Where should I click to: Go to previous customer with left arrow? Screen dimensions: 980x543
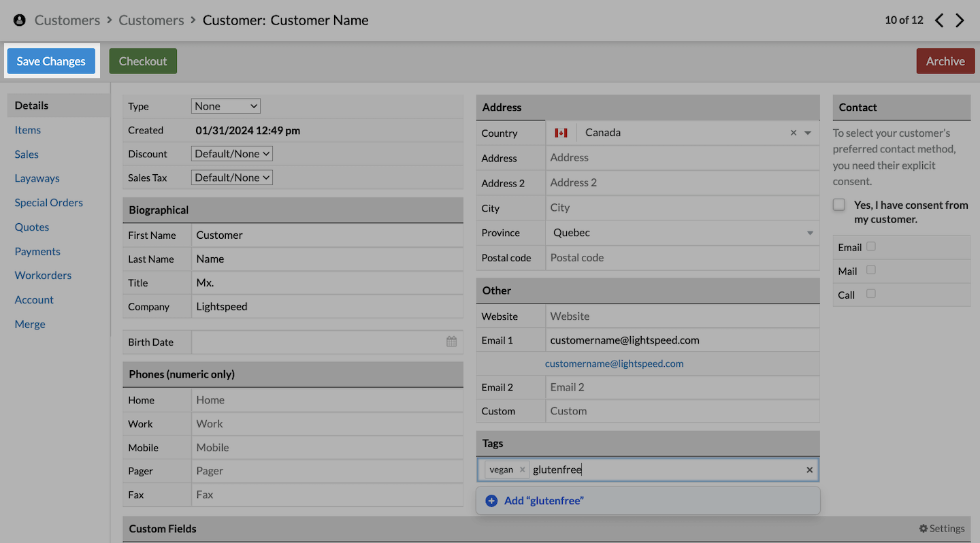[939, 20]
